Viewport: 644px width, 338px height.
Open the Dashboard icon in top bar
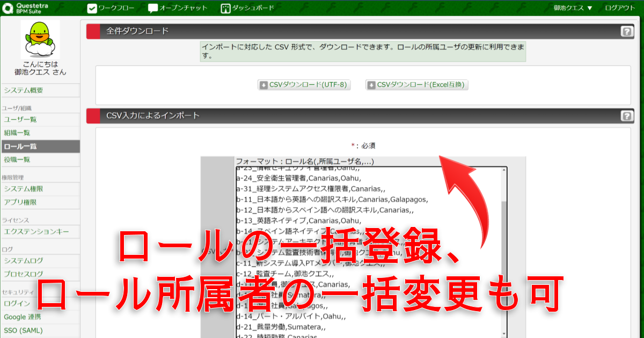point(225,8)
